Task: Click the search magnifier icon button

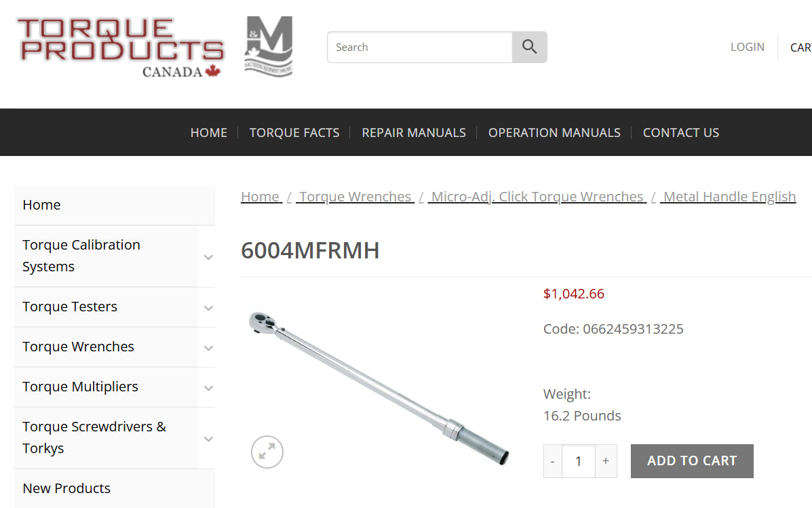Action: click(x=529, y=47)
